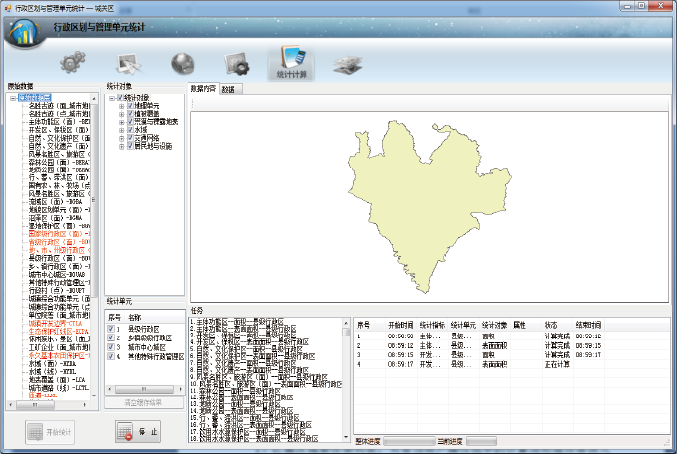Uncheck the 水域 checkbox in 统计对象

click(x=130, y=129)
